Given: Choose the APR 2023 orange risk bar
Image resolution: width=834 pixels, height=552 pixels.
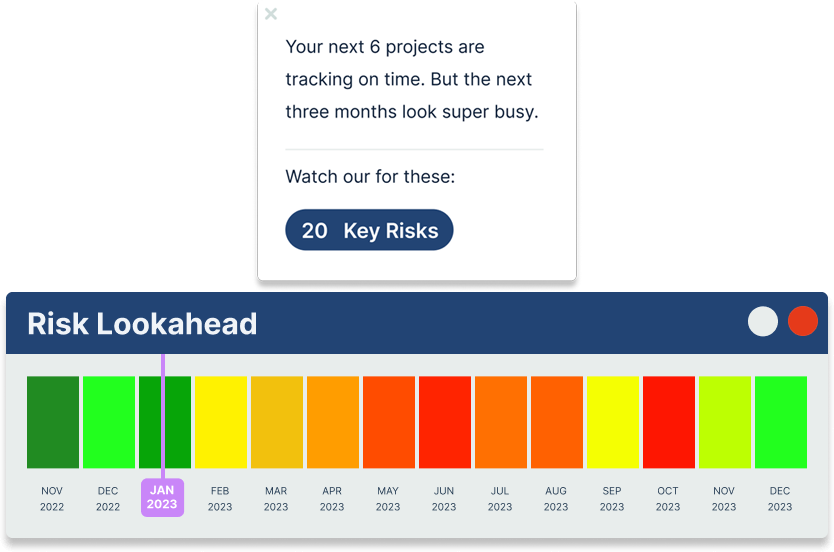Looking at the screenshot, I should pyautogui.click(x=333, y=422).
